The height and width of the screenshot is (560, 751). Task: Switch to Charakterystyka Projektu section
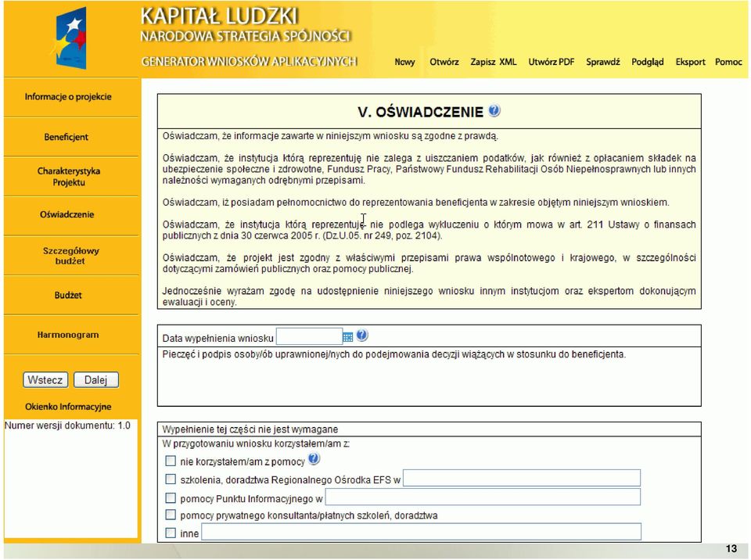pos(69,177)
